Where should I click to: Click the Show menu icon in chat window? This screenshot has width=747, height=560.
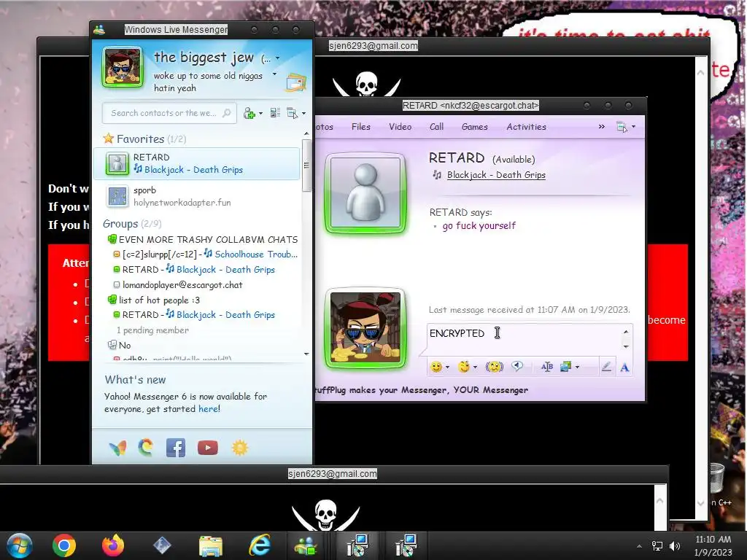pos(622,127)
